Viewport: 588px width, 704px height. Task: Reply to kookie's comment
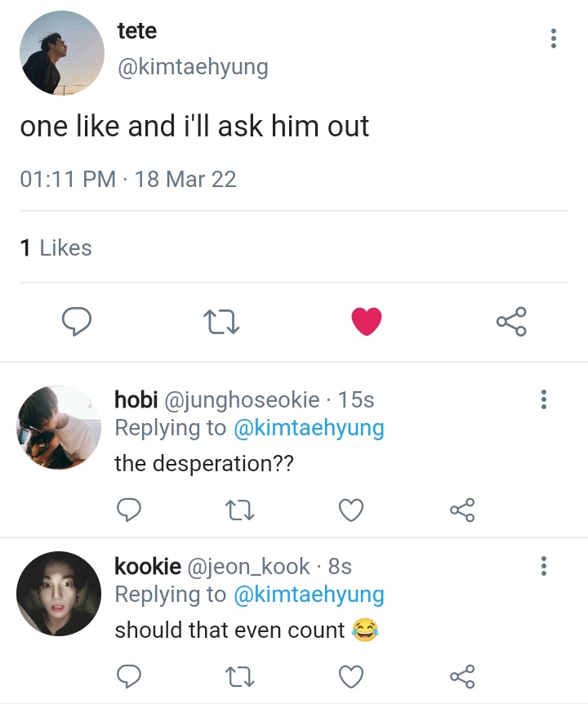tap(129, 676)
